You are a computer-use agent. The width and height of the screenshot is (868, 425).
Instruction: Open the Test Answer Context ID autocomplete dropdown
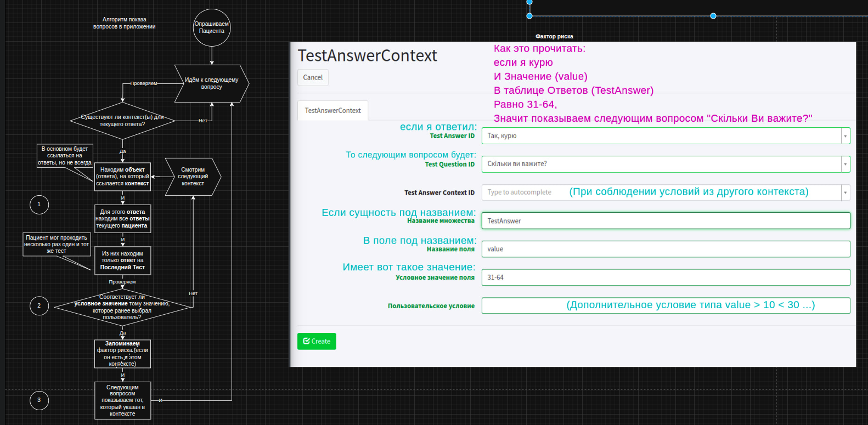click(845, 192)
